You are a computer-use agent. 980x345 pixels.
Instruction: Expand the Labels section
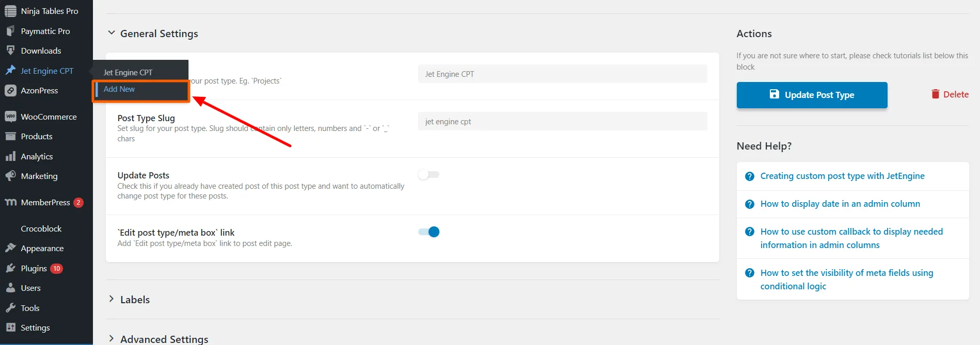tap(111, 299)
